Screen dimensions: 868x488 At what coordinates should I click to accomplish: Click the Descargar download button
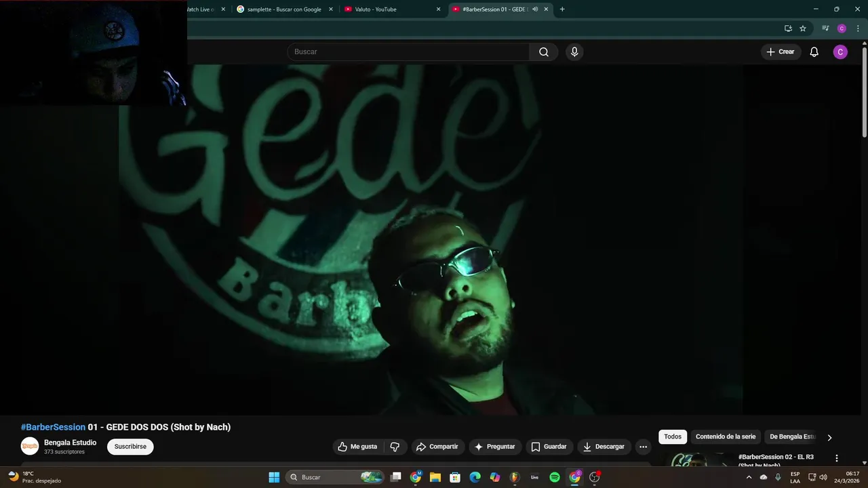point(604,447)
